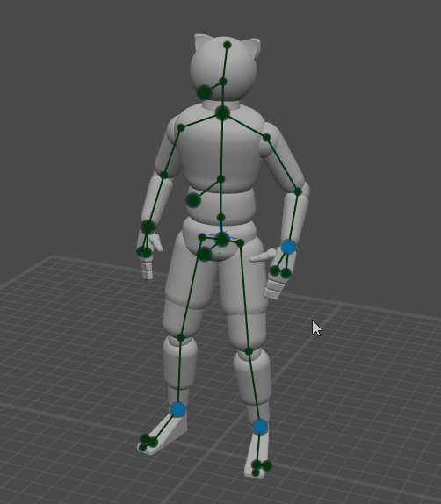Pick the large control node beside the waist

tap(193, 200)
